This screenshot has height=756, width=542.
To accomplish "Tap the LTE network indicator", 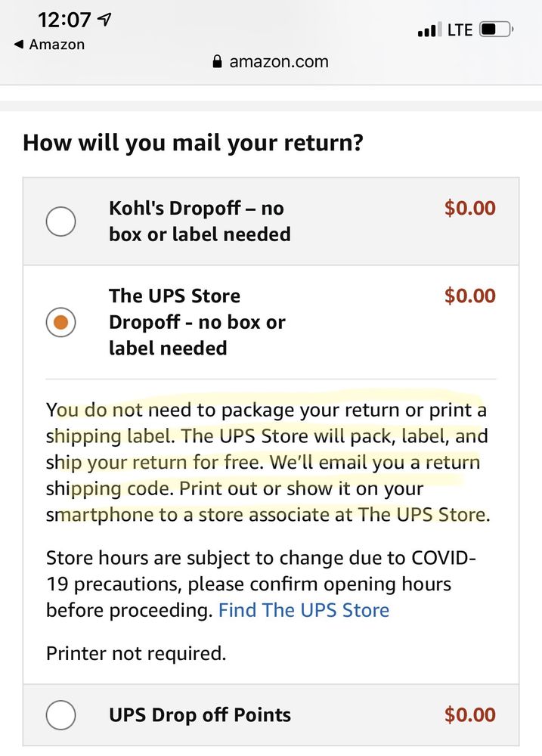I will coord(460,30).
